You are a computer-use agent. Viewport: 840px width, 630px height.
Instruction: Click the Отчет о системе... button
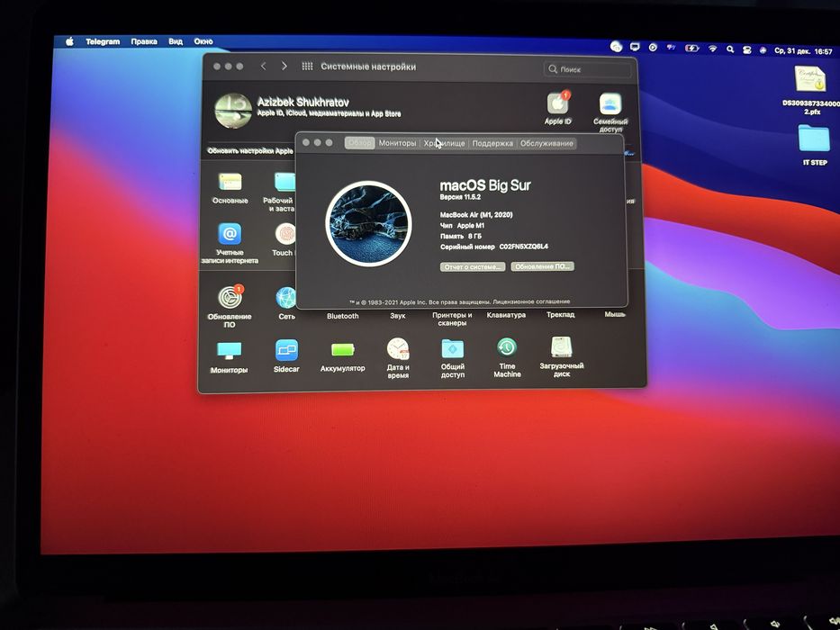tap(473, 266)
